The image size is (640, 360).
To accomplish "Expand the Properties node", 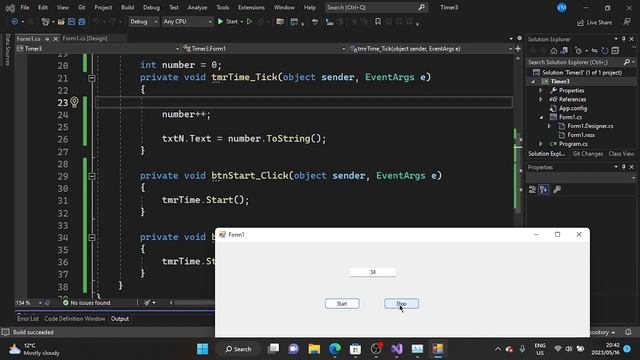I will pyautogui.click(x=541, y=91).
